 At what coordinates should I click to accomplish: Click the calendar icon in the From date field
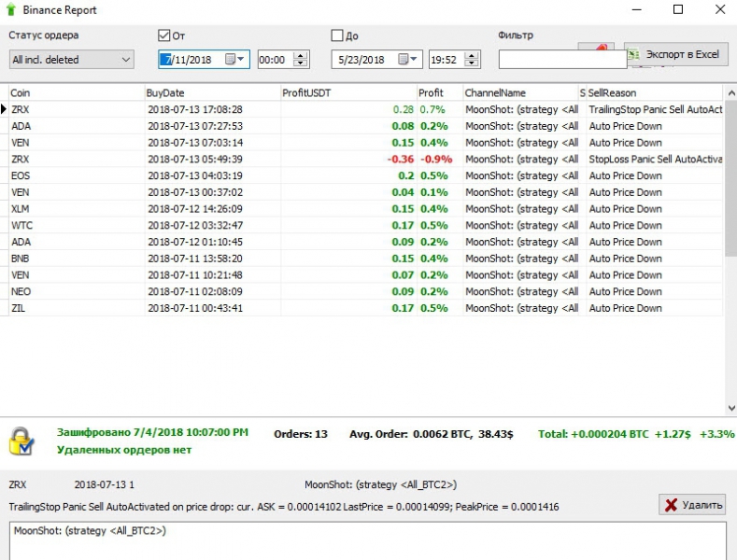coord(230,59)
